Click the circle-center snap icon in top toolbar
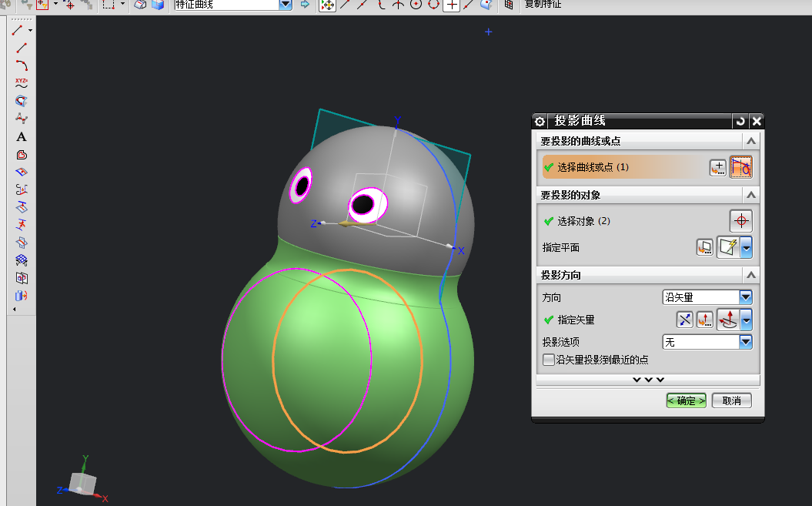This screenshot has width=812, height=506. [x=416, y=6]
